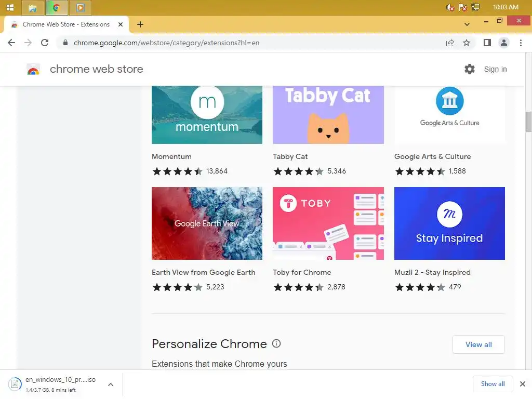Go back to the previous page
532x399 pixels.
point(11,43)
